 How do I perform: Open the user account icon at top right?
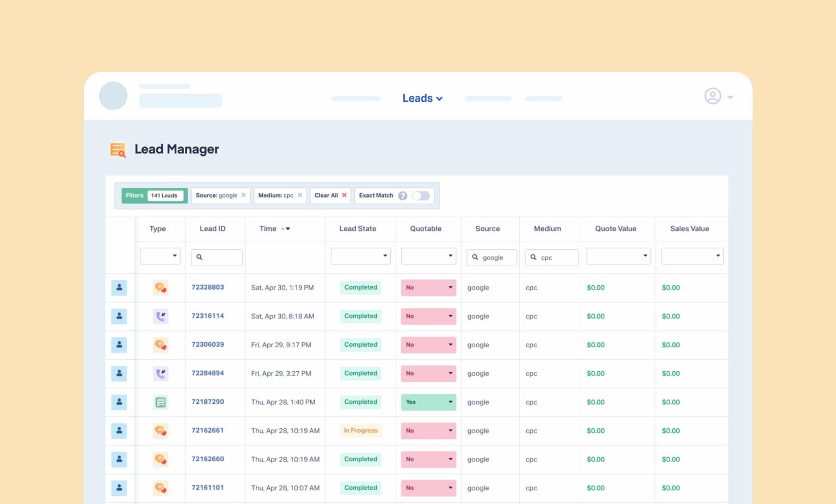pyautogui.click(x=713, y=96)
